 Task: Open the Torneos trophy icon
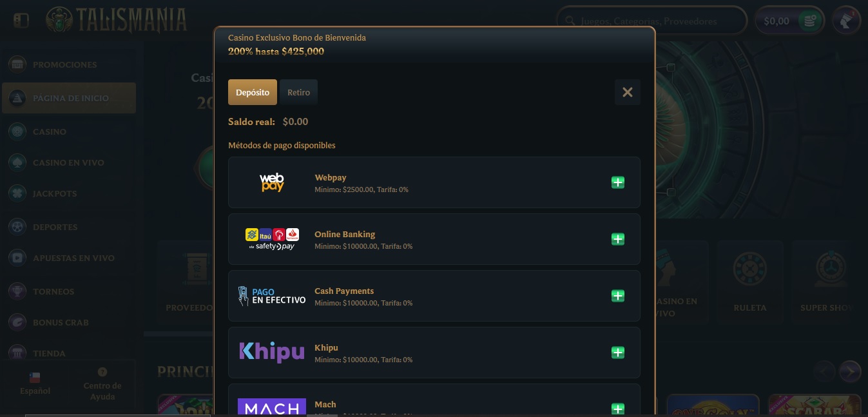[17, 291]
